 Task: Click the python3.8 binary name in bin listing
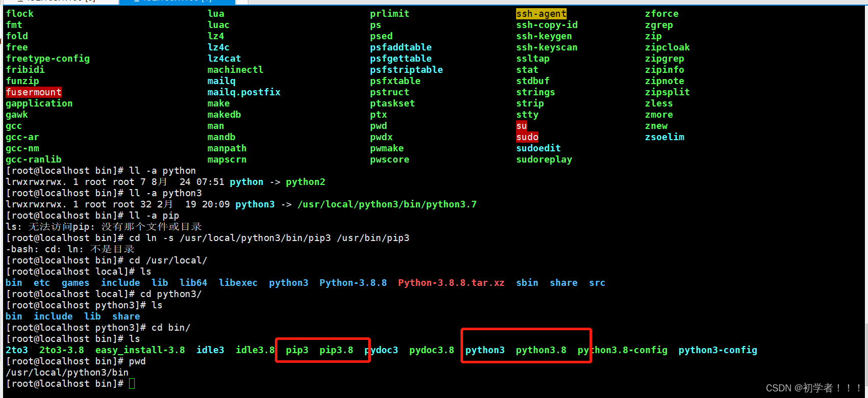pos(541,350)
